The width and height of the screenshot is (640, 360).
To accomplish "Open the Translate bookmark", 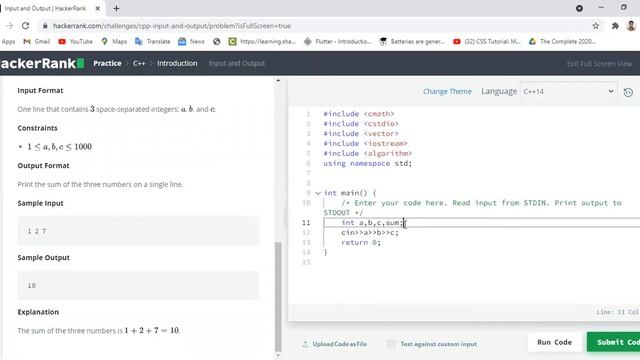I will tap(153, 41).
